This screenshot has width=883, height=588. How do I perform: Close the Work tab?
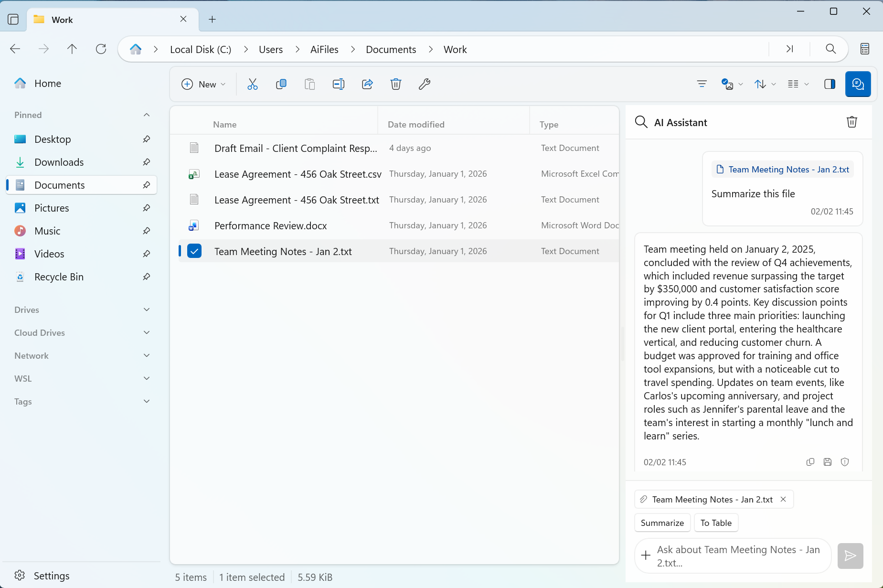[x=183, y=19]
